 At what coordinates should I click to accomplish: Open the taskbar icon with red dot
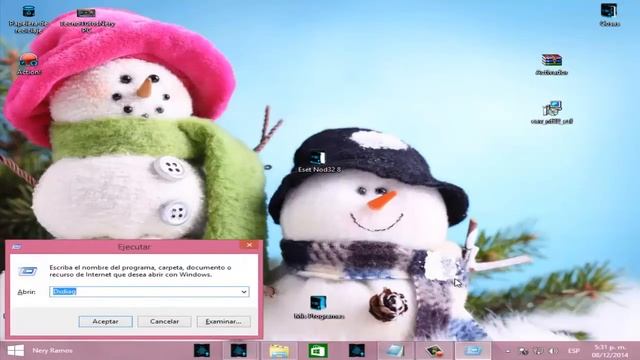tap(434, 351)
